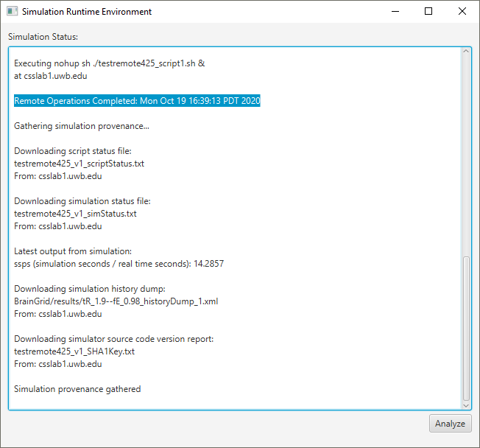Click 'Simulation provenance gathered' line
This screenshot has width=480, height=448.
tap(77, 389)
